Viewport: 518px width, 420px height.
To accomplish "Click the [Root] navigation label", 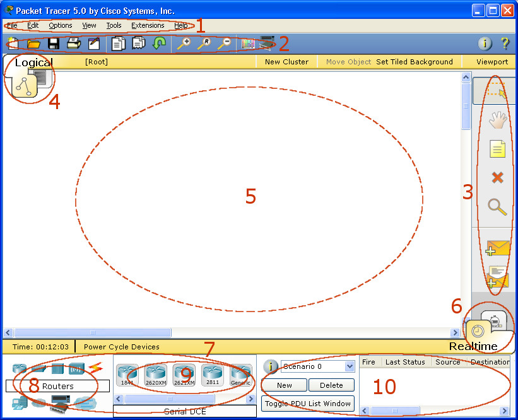I will click(96, 62).
